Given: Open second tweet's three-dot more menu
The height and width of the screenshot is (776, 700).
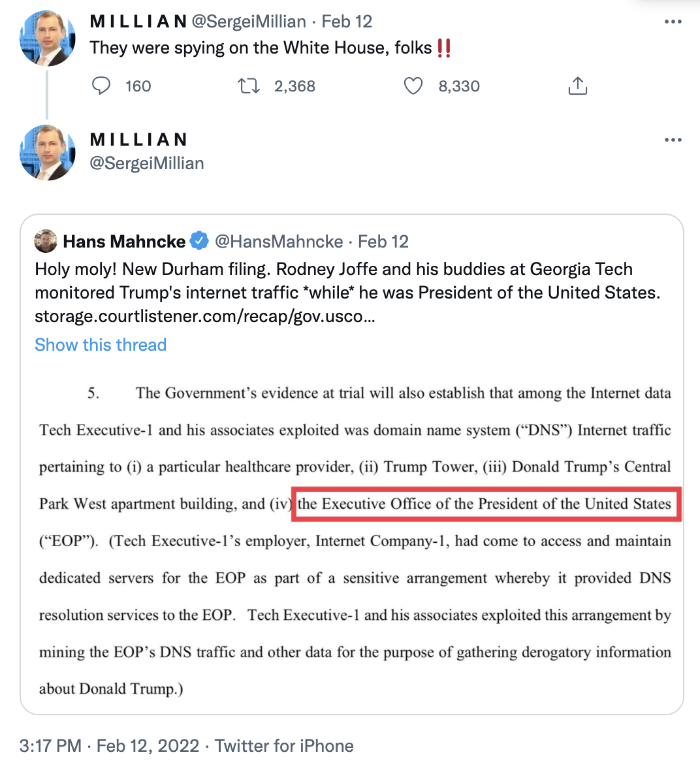Looking at the screenshot, I should [673, 140].
